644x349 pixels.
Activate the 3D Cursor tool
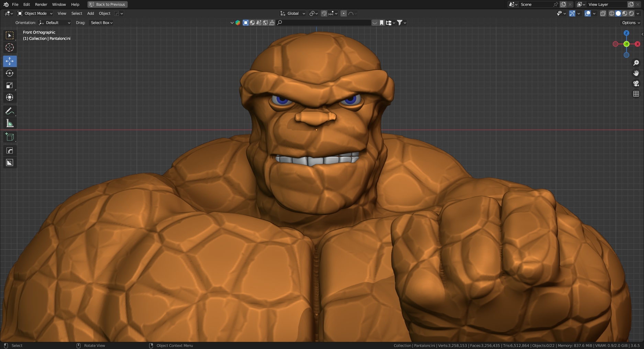click(10, 47)
